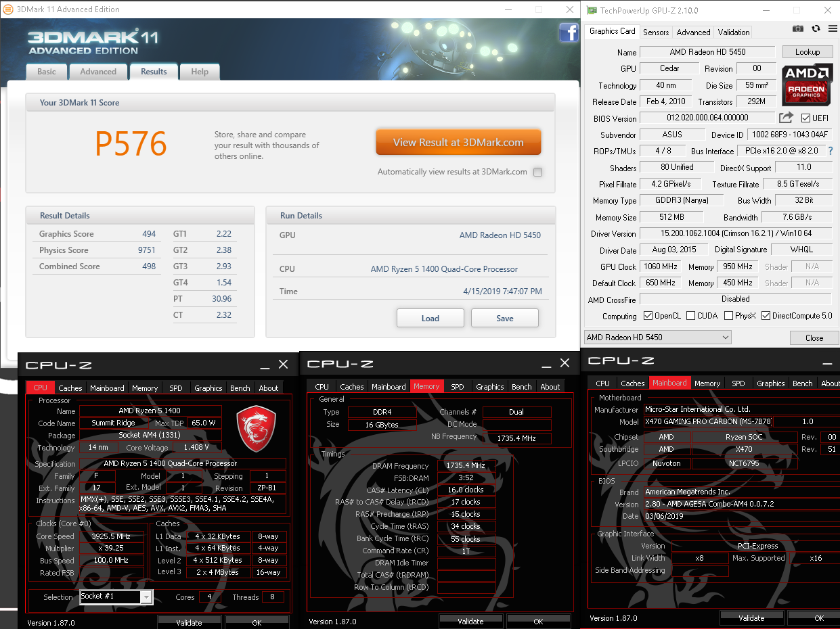Toggle the UEFI checkbox in GPU-Z
Viewport: 840px width, 629px height.
805,118
